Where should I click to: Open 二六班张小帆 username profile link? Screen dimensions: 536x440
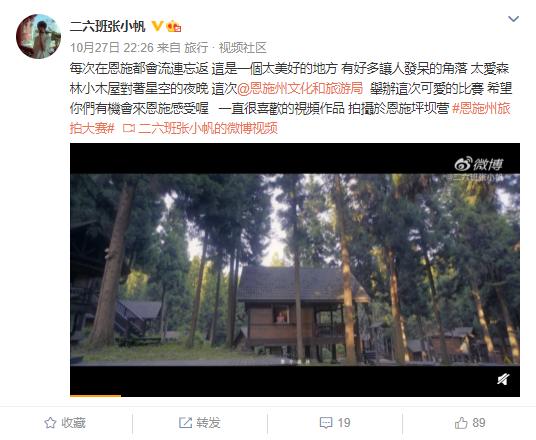click(108, 26)
